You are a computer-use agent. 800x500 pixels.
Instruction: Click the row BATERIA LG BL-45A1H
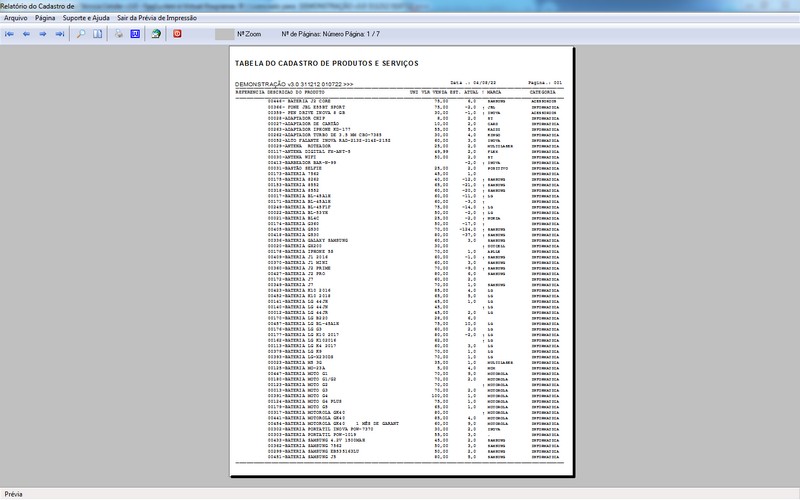[413, 323]
